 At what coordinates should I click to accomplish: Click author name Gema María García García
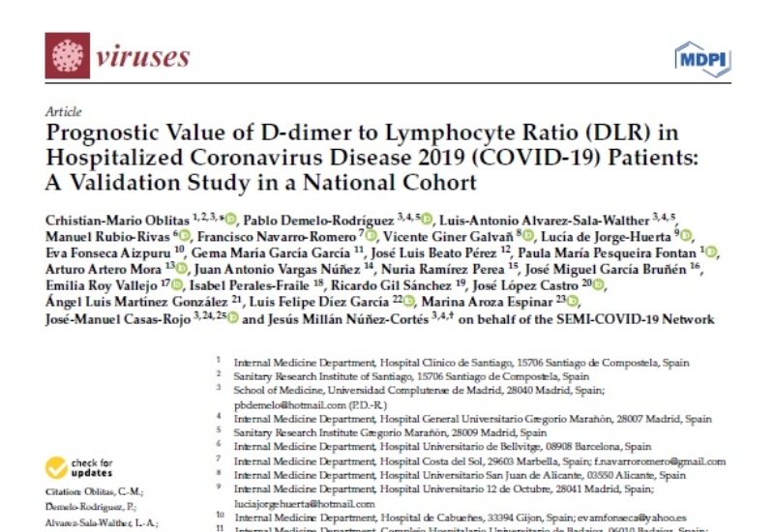[x=271, y=252]
